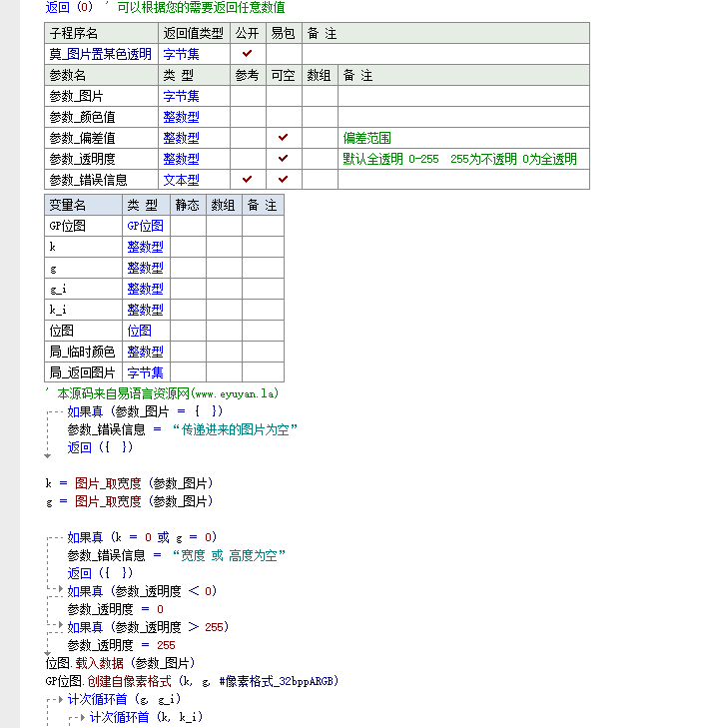Viewport: 707px width, 728px height.
Task: Collapse the 如果真 (k = 0 或 g = 0) block
Action: 48,537
